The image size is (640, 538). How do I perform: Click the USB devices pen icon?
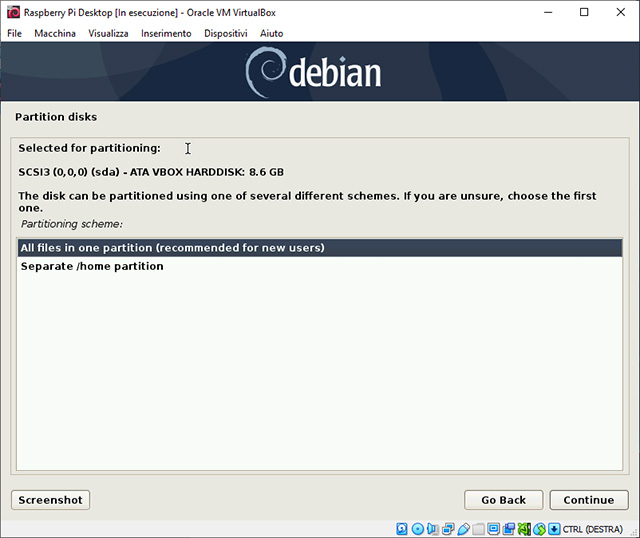[463, 528]
